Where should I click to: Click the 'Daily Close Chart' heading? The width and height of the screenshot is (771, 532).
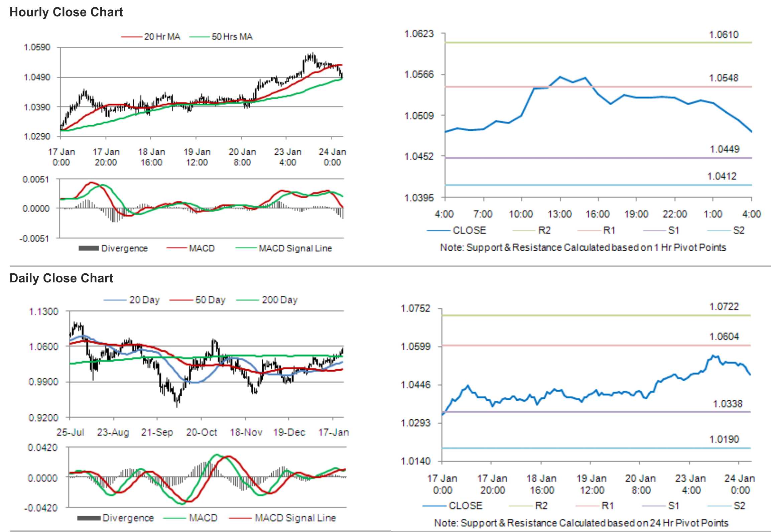point(61,278)
